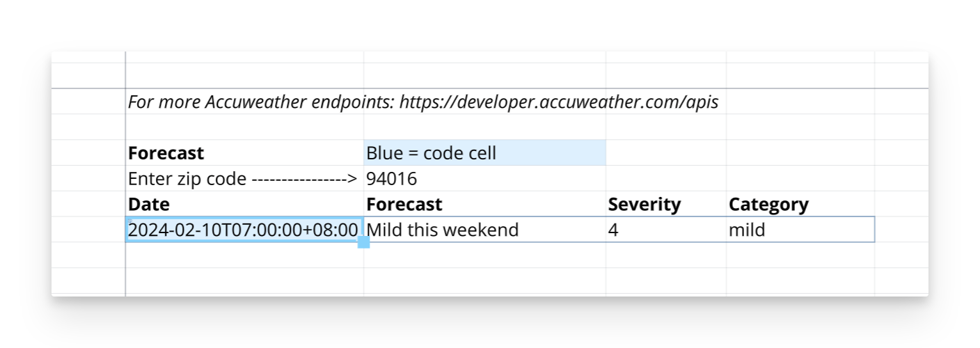Grab the blue fill handle on date cell

coord(363,242)
